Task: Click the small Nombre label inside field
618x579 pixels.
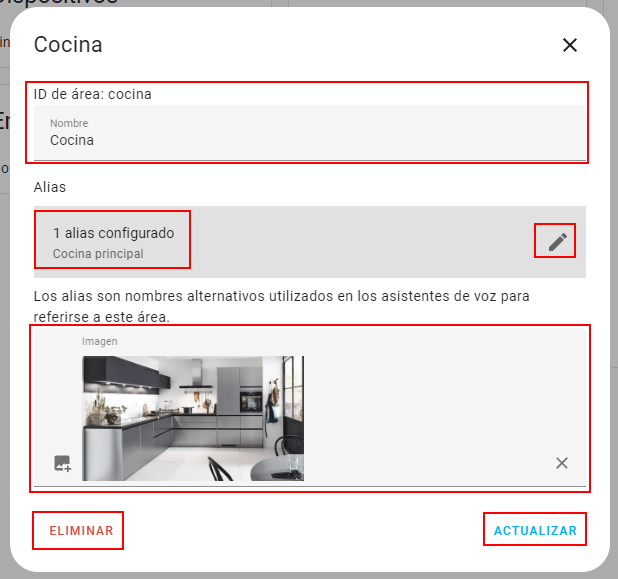Action: tap(69, 123)
